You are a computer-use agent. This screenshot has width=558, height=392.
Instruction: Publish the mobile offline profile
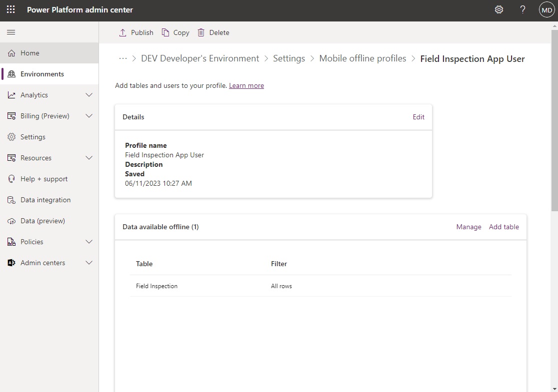coord(135,32)
